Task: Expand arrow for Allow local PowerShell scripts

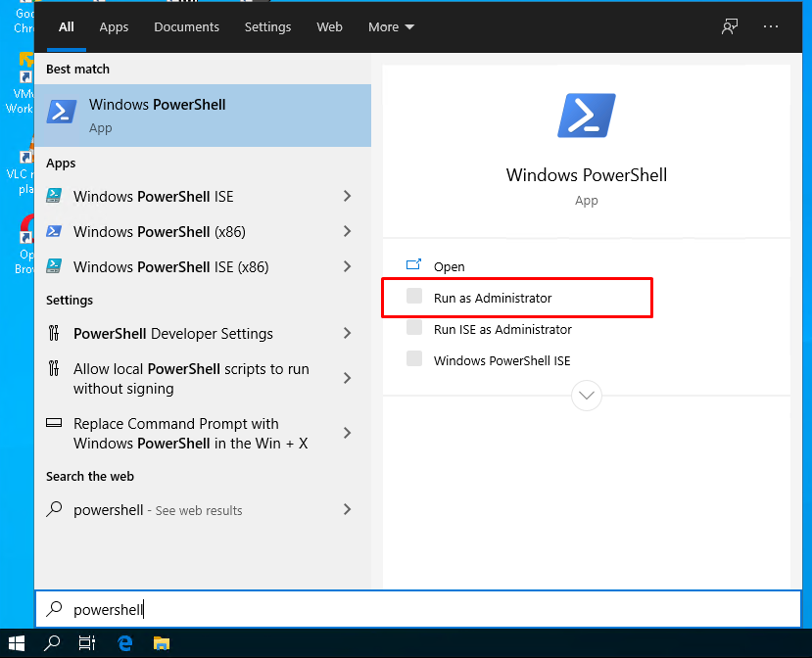Action: [x=348, y=378]
